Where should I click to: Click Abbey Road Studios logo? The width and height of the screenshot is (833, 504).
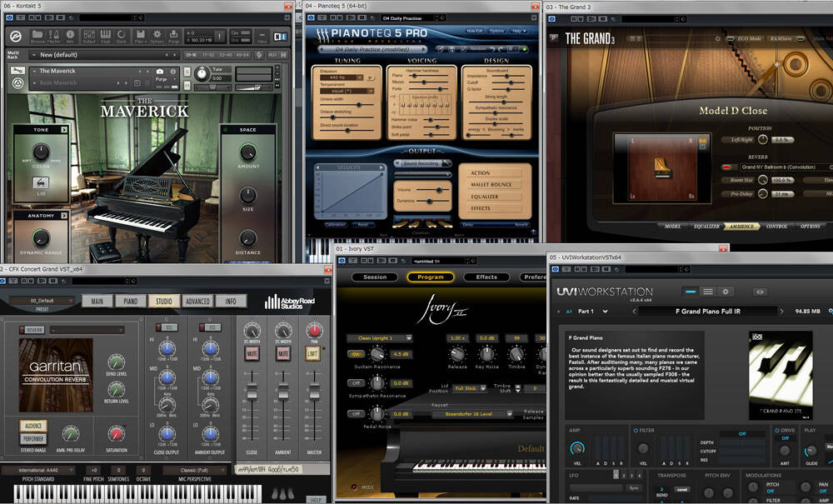coord(290,302)
